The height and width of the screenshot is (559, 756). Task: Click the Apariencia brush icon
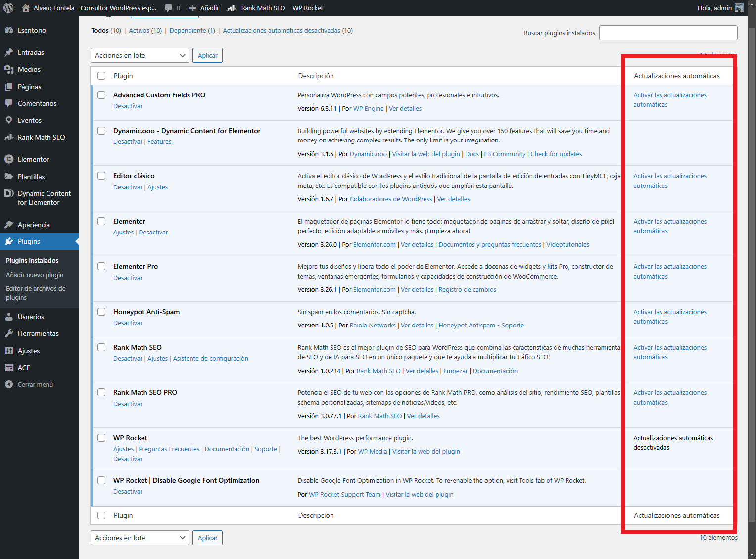(x=9, y=225)
